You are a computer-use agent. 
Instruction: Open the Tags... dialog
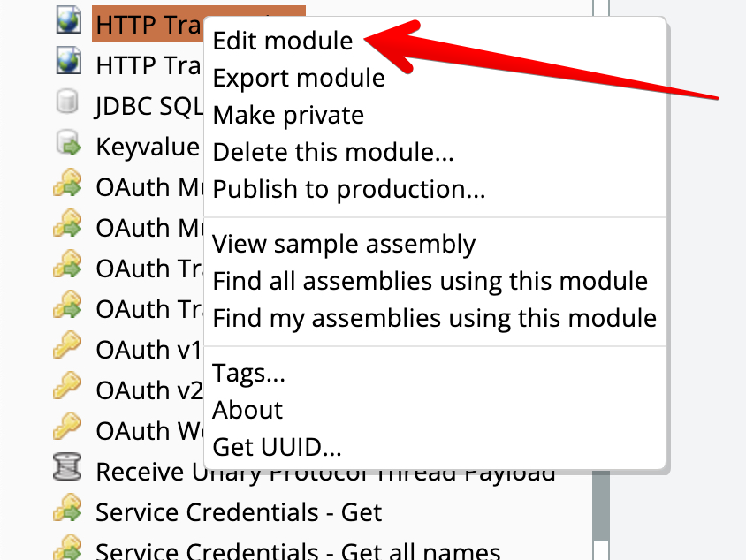(249, 374)
